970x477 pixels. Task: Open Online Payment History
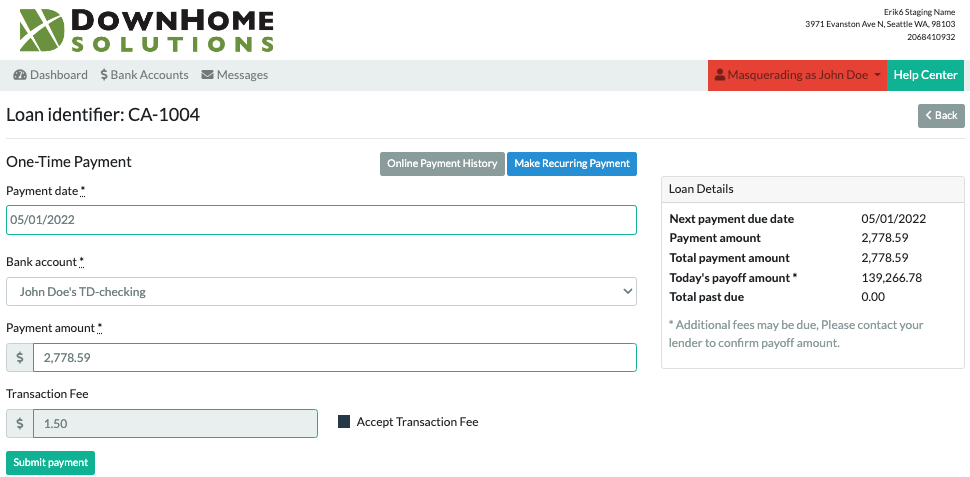coord(442,164)
